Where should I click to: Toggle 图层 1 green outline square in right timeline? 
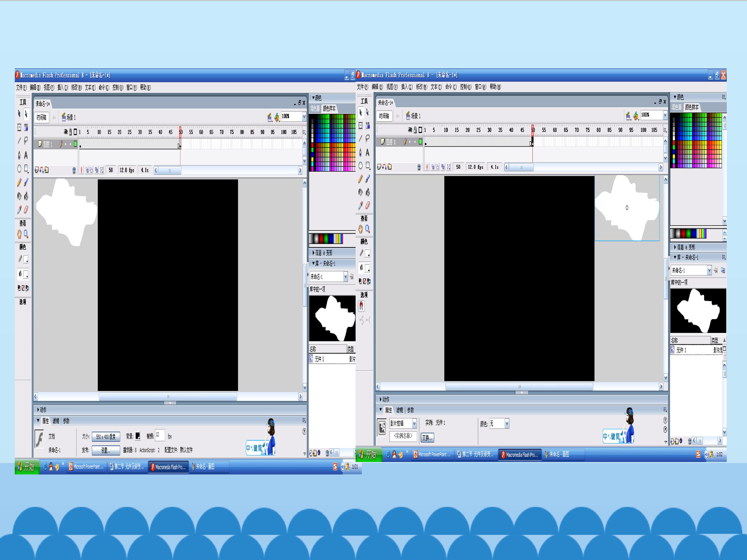(x=420, y=142)
